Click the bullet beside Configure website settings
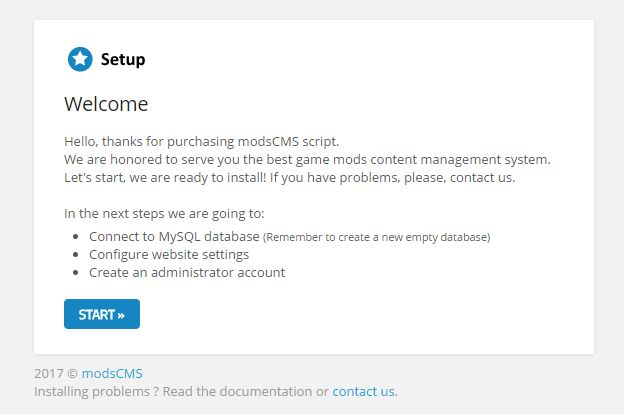Image resolution: width=624 pixels, height=414 pixels. coord(77,254)
